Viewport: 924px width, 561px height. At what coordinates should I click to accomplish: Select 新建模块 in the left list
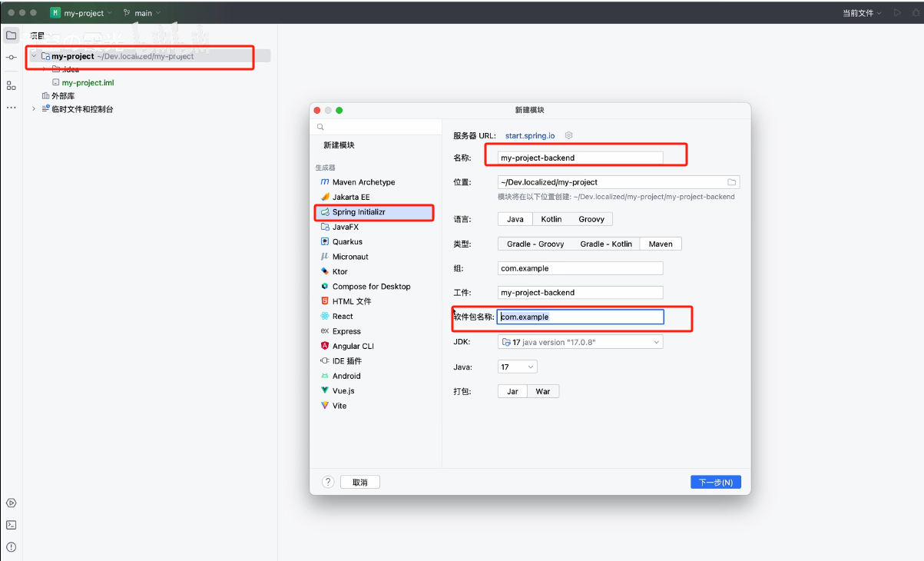click(339, 145)
